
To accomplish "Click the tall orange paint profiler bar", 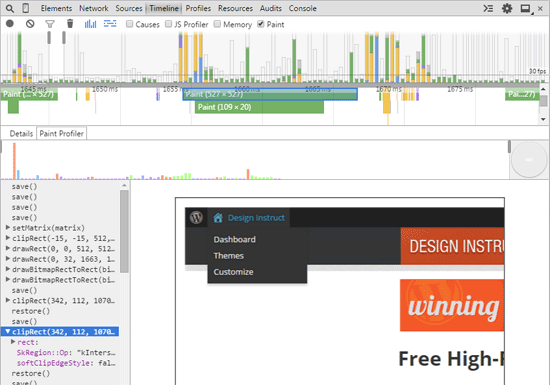I will pos(14,161).
